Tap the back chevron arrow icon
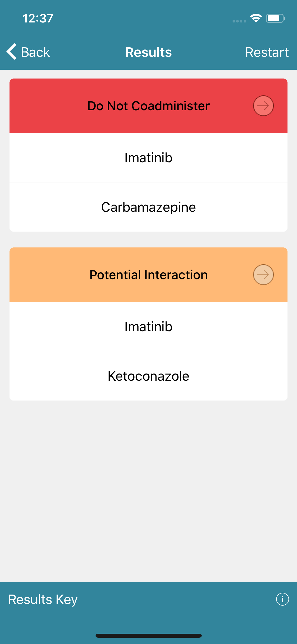The image size is (297, 644). 12,52
